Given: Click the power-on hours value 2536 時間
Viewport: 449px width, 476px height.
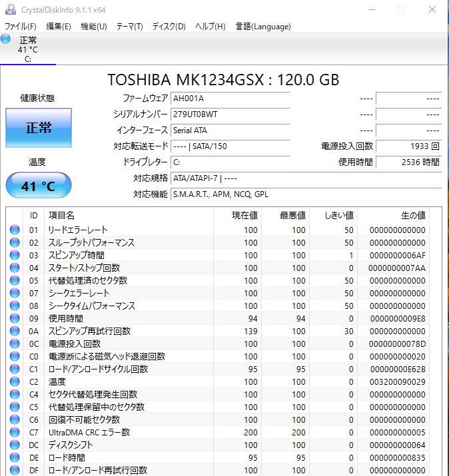Looking at the screenshot, I should [x=408, y=162].
